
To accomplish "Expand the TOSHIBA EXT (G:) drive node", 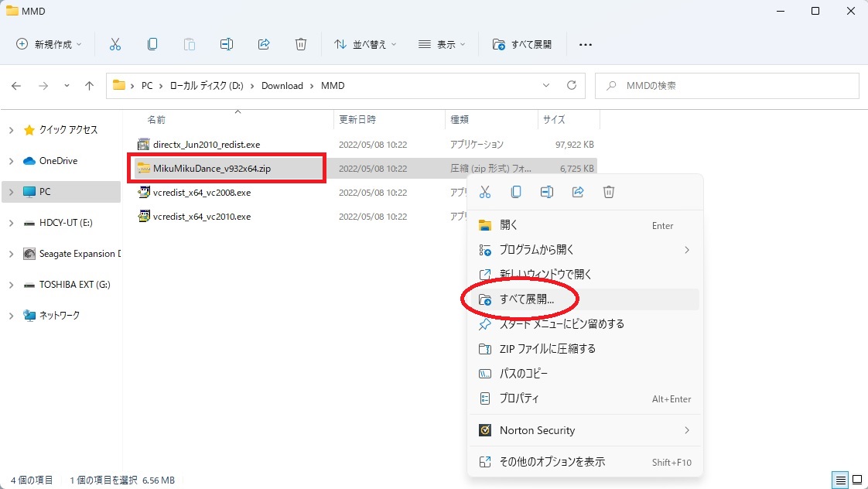I will (x=11, y=286).
